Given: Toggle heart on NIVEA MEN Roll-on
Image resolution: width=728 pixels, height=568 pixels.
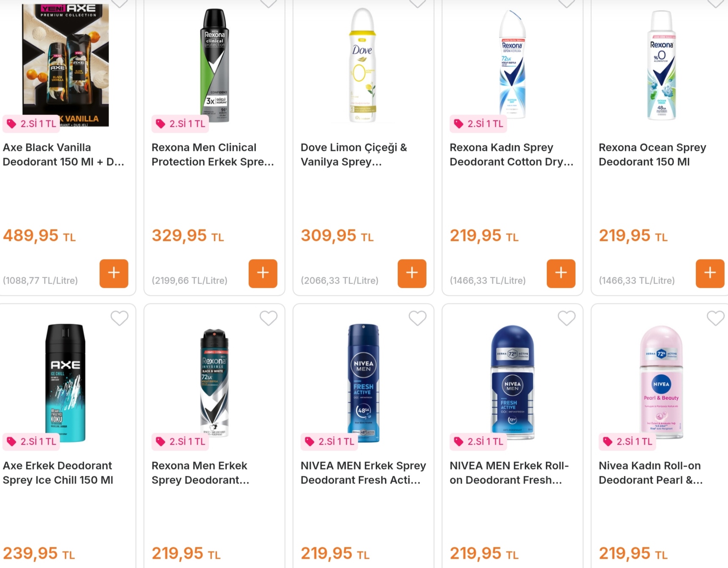Looking at the screenshot, I should click(567, 318).
